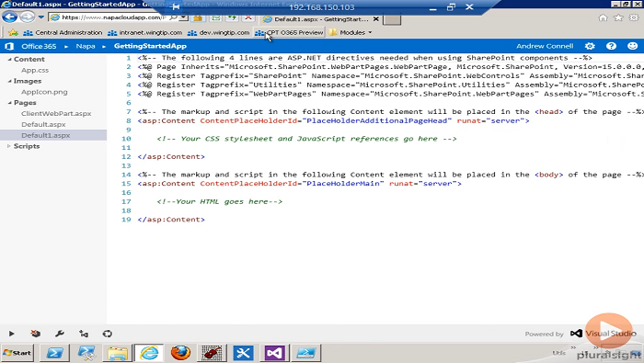
Task: Open dev.wingtip.com favorite link
Action: click(219, 32)
